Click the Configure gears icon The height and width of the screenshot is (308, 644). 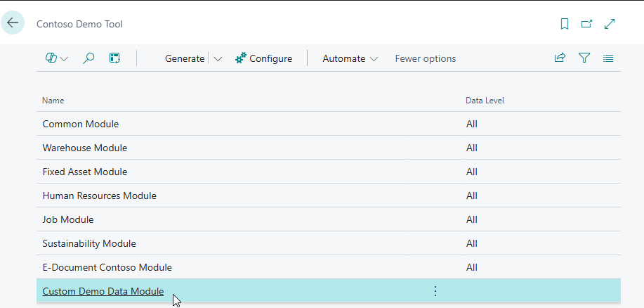(x=241, y=58)
